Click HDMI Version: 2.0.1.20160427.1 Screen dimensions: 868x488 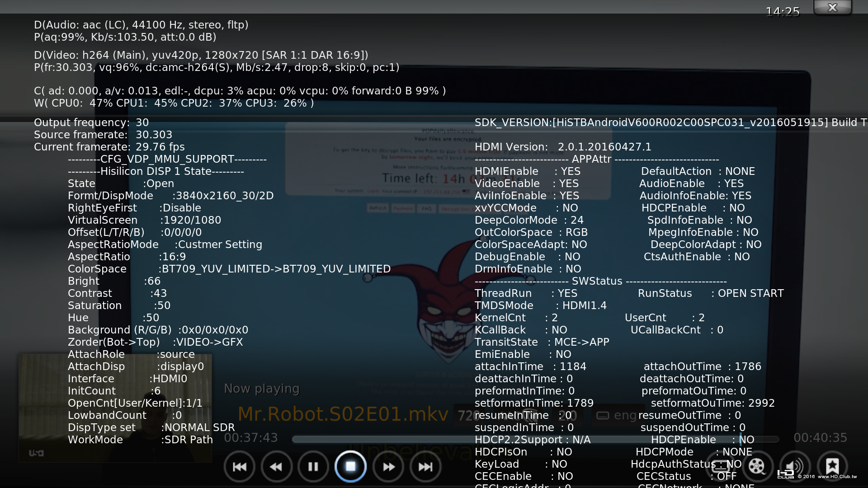coord(563,147)
